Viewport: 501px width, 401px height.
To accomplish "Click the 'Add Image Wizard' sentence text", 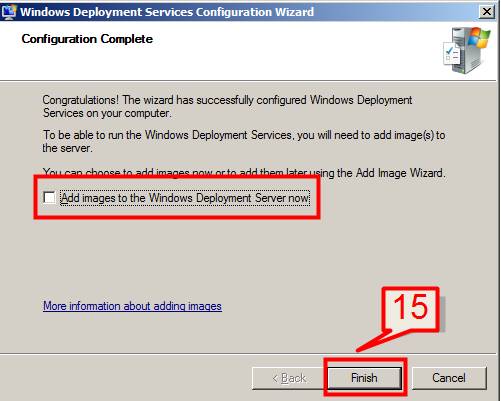I will point(244,173).
